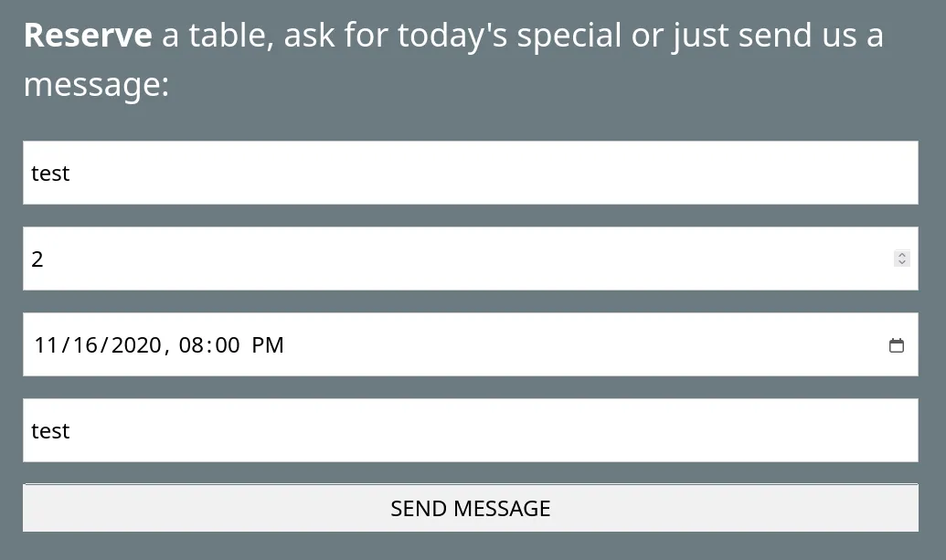Select the minutes segment "00" in the time
The image size is (946, 560).
tap(228, 345)
